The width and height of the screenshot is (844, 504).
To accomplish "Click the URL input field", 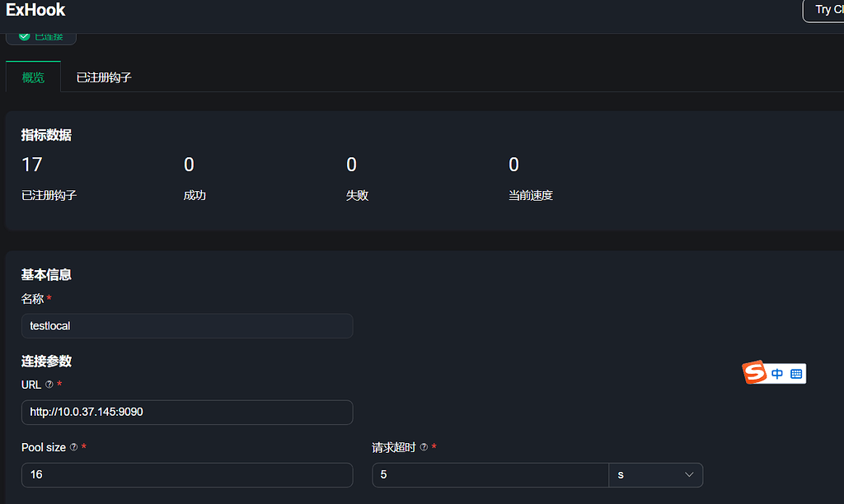I will pyautogui.click(x=186, y=413).
